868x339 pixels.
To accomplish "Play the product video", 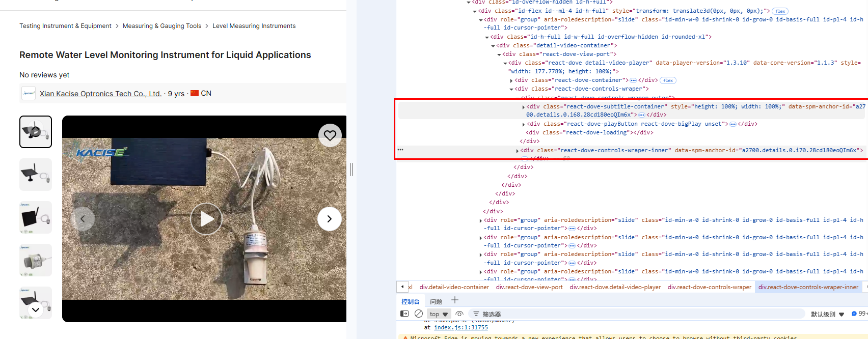I will coord(206,219).
